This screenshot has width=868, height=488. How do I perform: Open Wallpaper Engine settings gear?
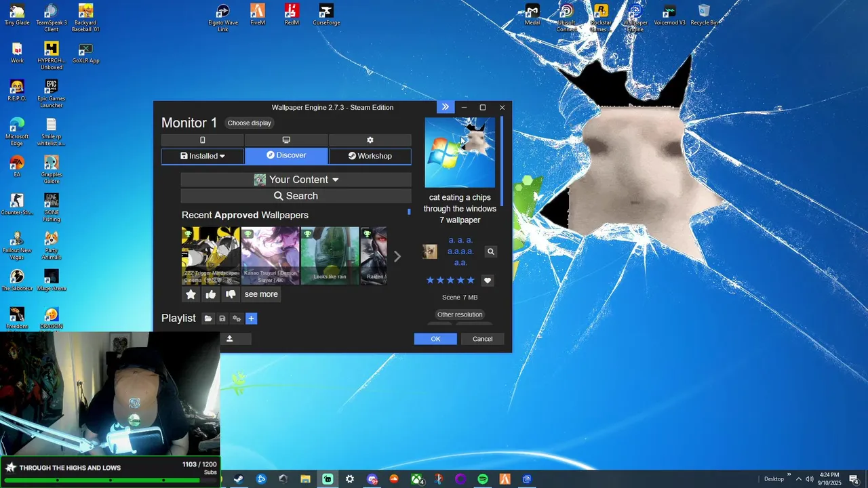point(370,140)
